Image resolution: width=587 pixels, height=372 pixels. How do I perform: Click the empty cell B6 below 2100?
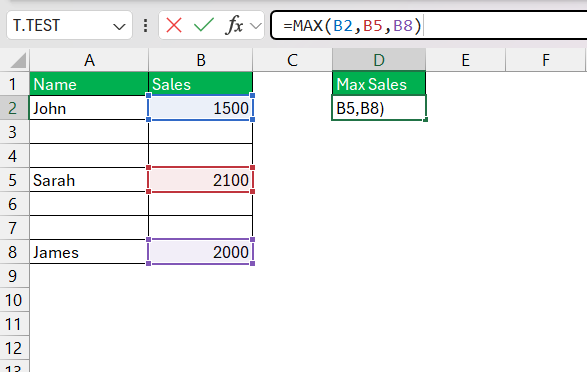point(201,204)
